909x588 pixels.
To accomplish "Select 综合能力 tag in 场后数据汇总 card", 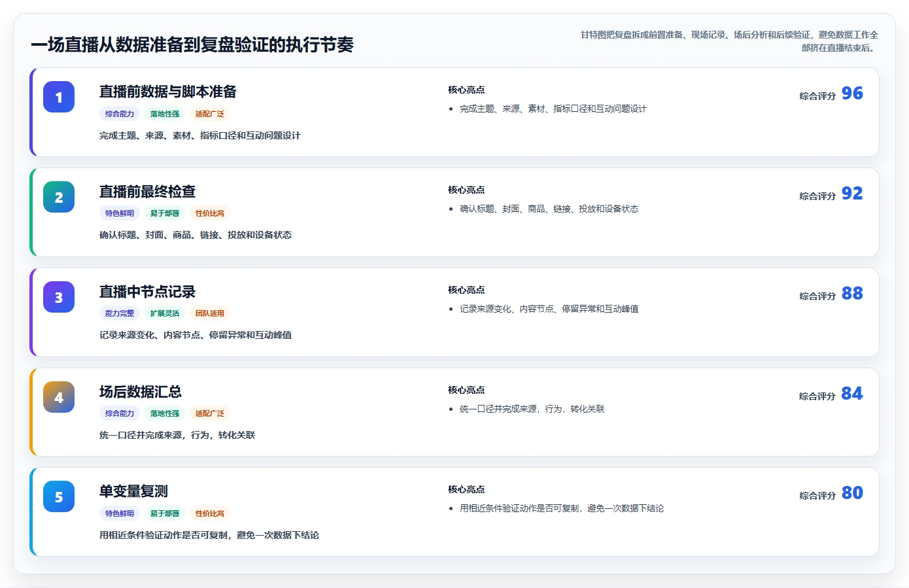I will tap(120, 413).
